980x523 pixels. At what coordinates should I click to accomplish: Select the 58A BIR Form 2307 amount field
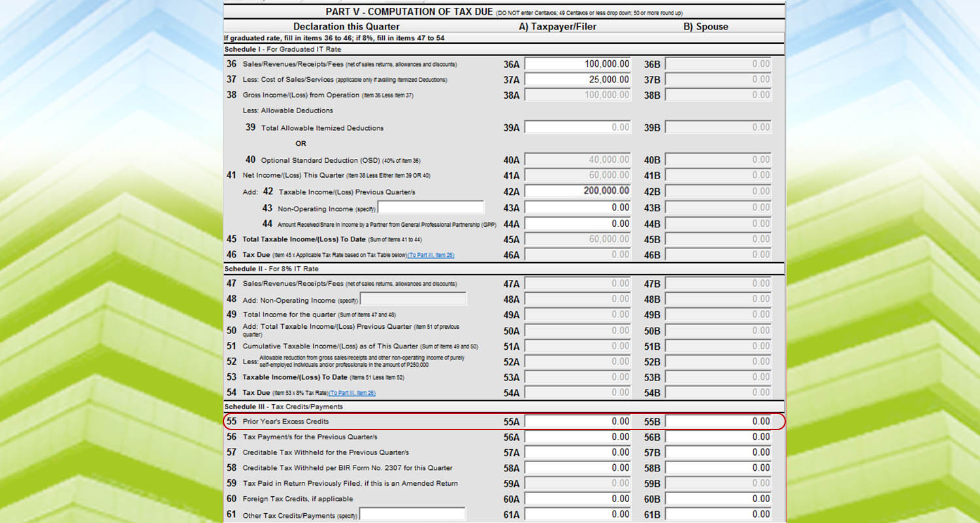[x=578, y=468]
